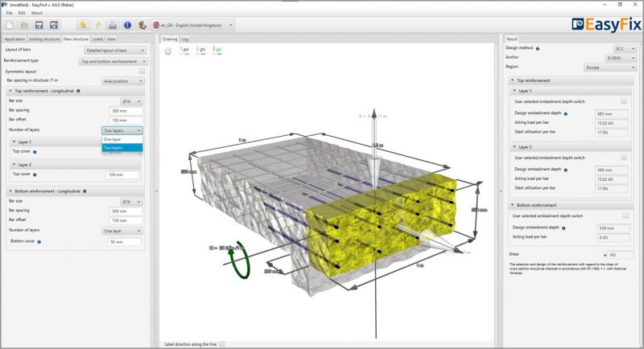This screenshot has width=644, height=349.
Task: Open the File menu
Action: pyautogui.click(x=10, y=13)
